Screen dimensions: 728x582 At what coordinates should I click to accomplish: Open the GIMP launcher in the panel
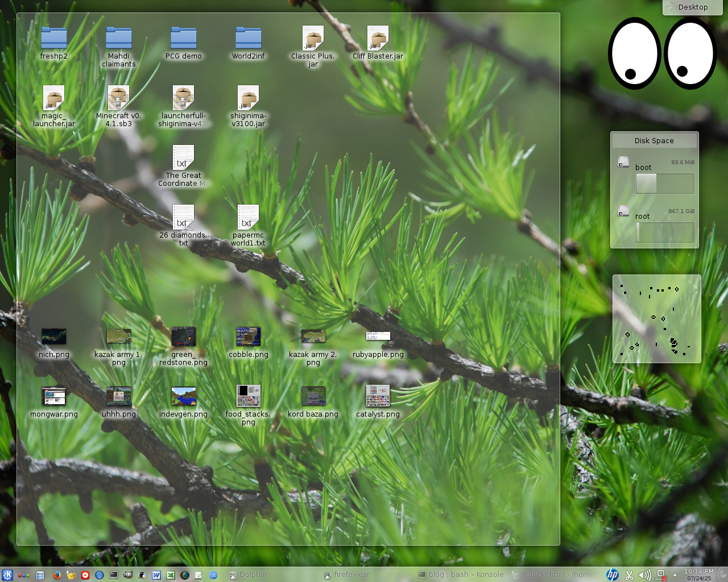[x=128, y=575]
